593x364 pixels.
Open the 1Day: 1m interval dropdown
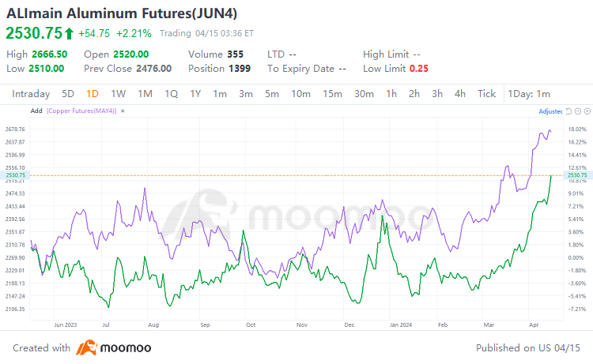click(x=529, y=94)
